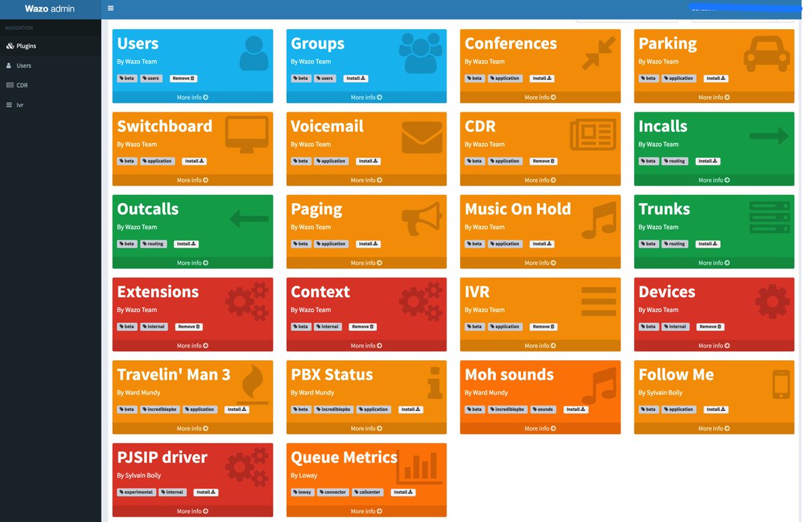Open CDR in the navigation sidebar
Screen dimensions: 812x522
[22, 85]
